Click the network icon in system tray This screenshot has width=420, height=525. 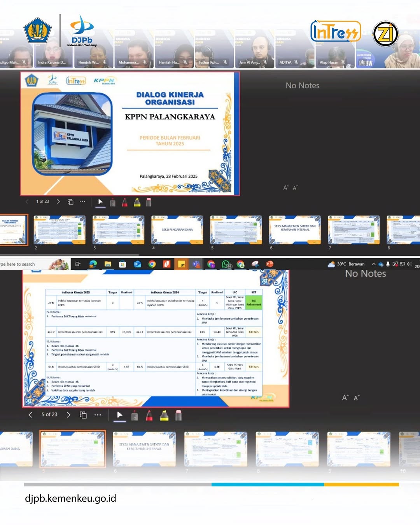click(x=402, y=264)
